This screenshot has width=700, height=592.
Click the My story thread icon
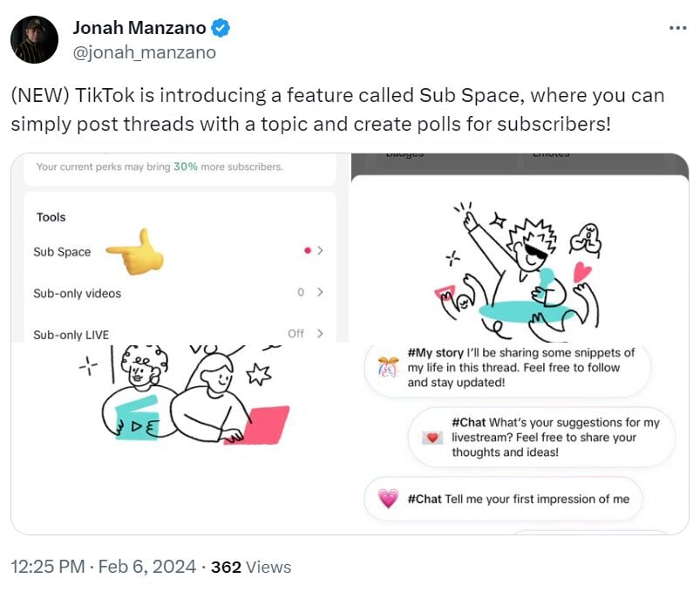click(x=388, y=367)
